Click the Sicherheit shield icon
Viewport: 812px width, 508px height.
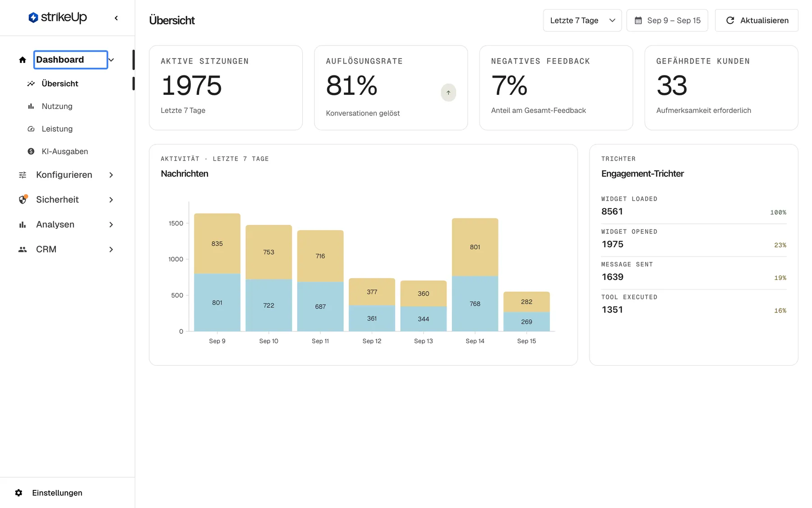(x=23, y=200)
